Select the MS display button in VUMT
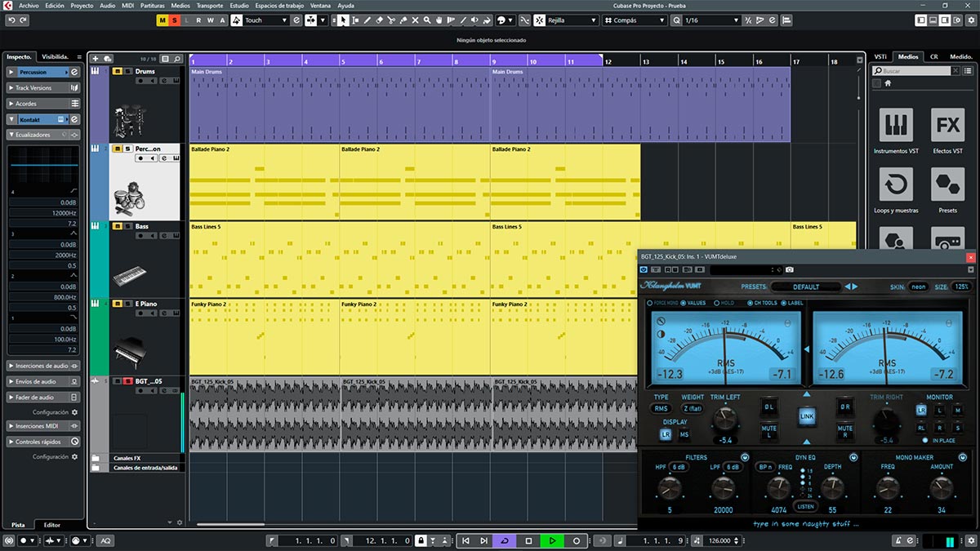 click(x=684, y=434)
